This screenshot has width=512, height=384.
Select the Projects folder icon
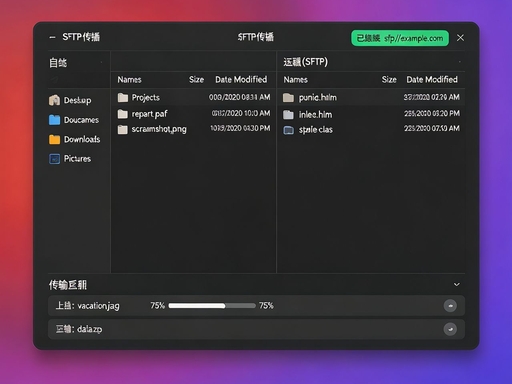(x=123, y=98)
